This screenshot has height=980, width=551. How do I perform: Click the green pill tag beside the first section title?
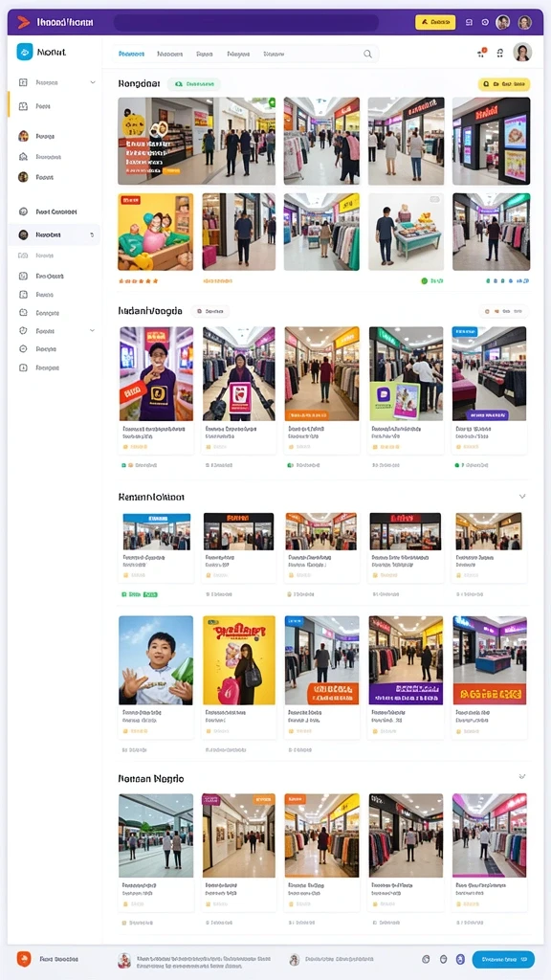[193, 84]
